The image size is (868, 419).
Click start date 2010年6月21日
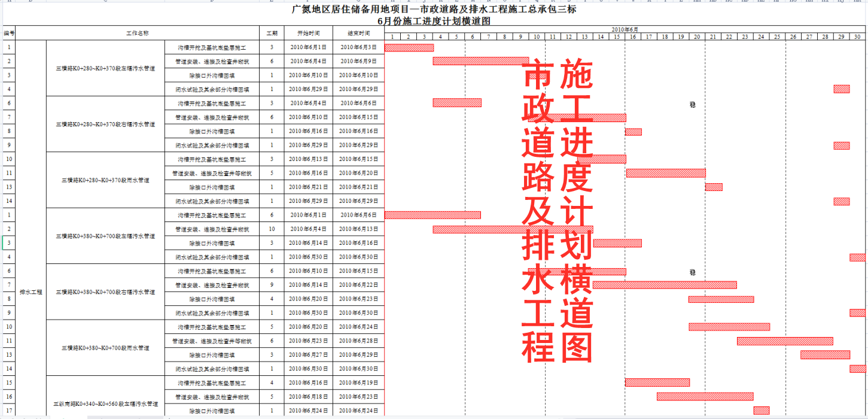[309, 187]
